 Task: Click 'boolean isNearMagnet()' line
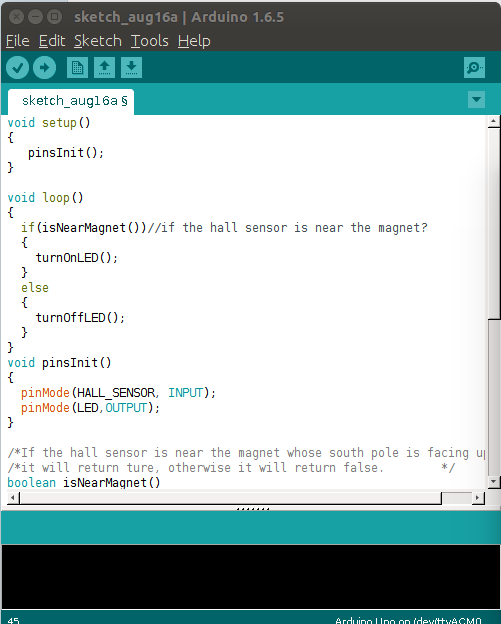pos(84,483)
